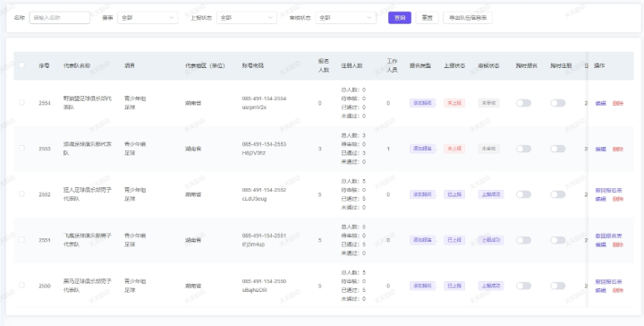Click the 未上报 status tag in row 2554
The height and width of the screenshot is (326, 644).
(x=454, y=103)
